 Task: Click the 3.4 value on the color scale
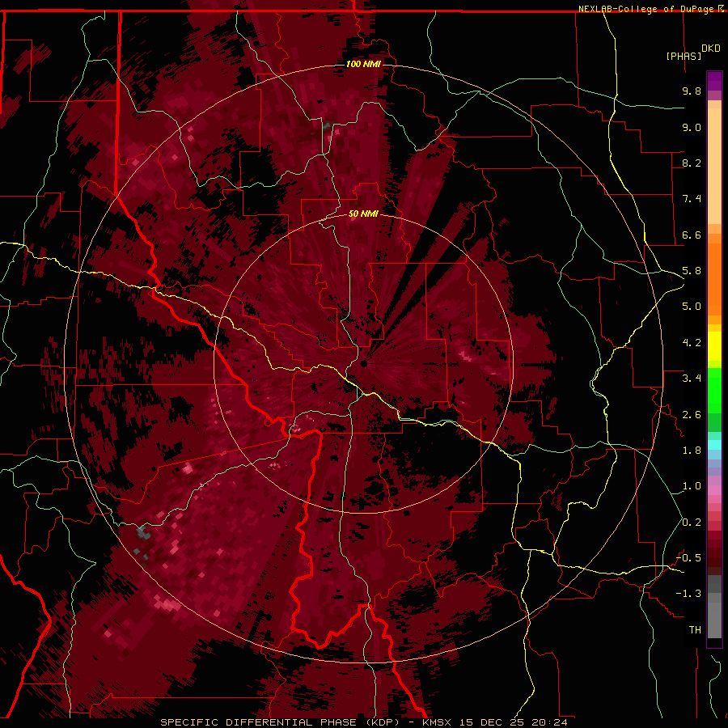[692, 379]
